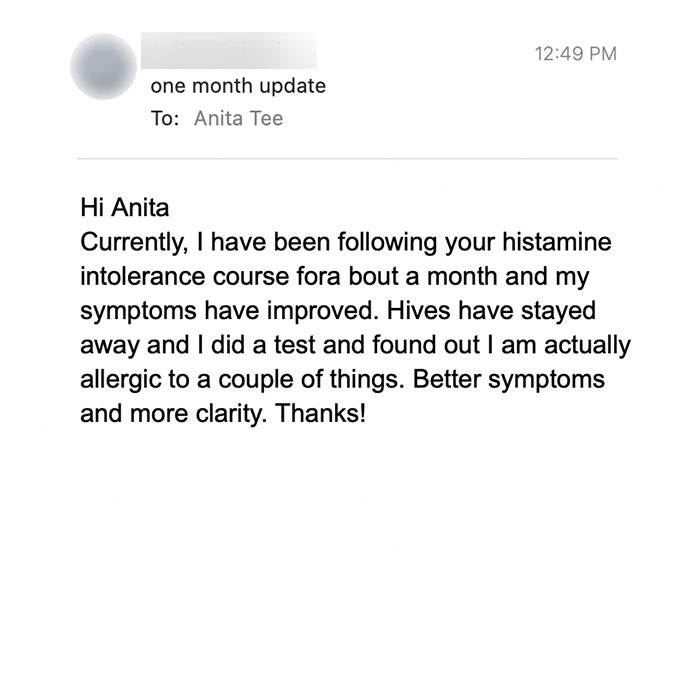This screenshot has height=700, width=700.
Task: Click the word "Currently" in the message
Action: click(x=129, y=243)
